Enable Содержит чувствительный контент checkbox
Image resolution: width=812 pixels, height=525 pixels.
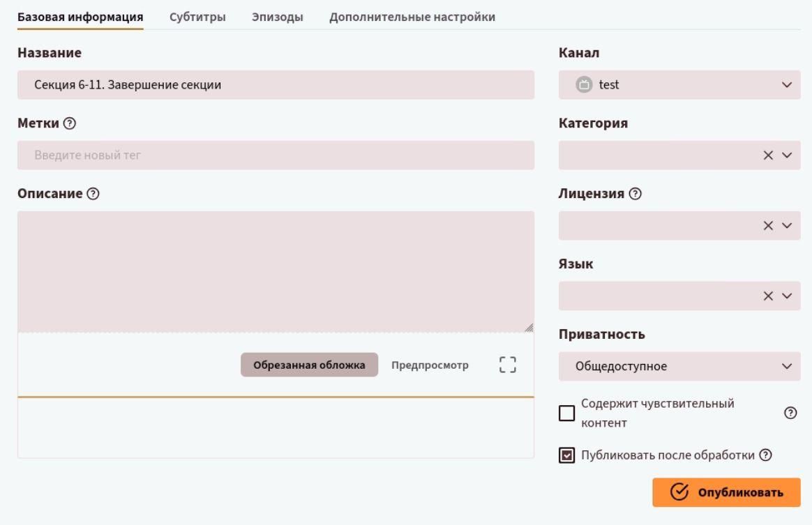567,413
